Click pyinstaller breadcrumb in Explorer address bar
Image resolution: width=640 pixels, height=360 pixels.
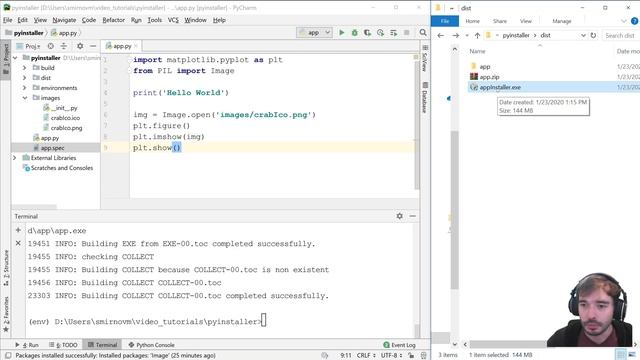(x=516, y=36)
